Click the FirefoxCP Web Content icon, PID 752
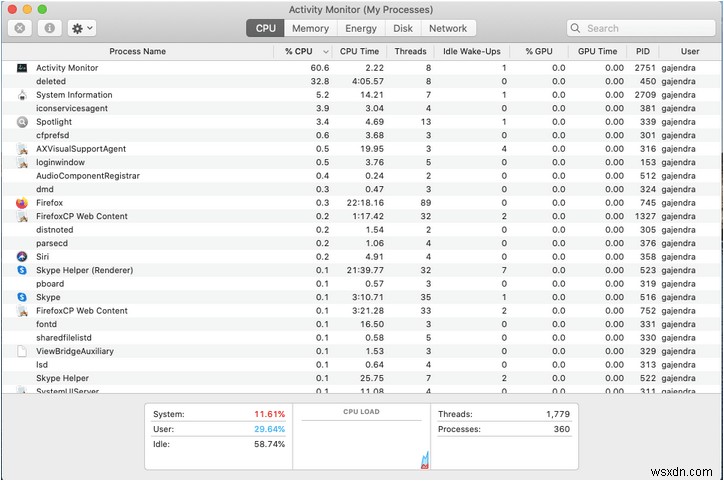 22,311
